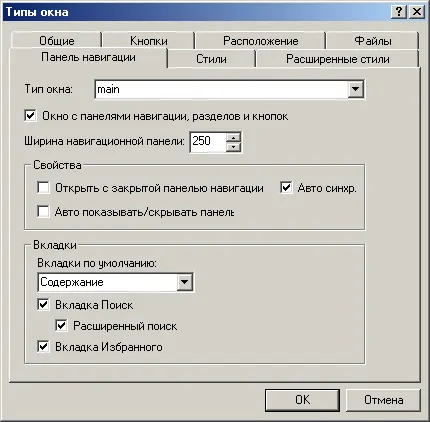This screenshot has width=430, height=422.
Task: Open the 'Вкладки по умолчанию' dropdown arrow
Action: [x=185, y=282]
